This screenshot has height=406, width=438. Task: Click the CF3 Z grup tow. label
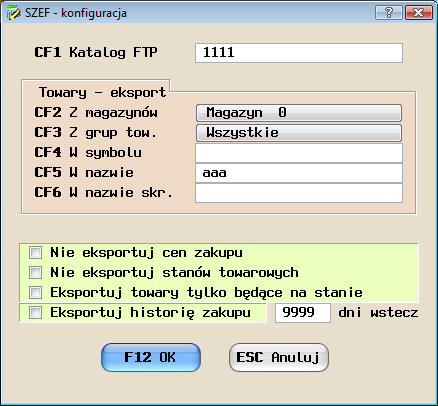point(95,133)
